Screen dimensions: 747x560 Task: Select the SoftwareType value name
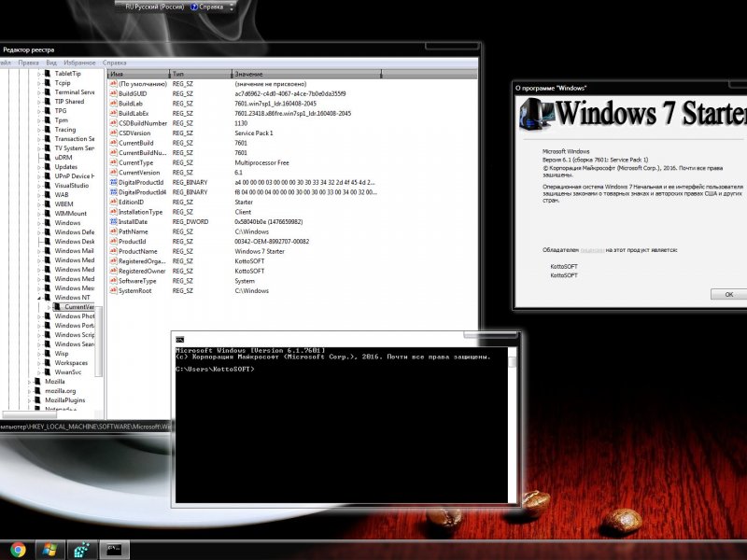(x=137, y=281)
